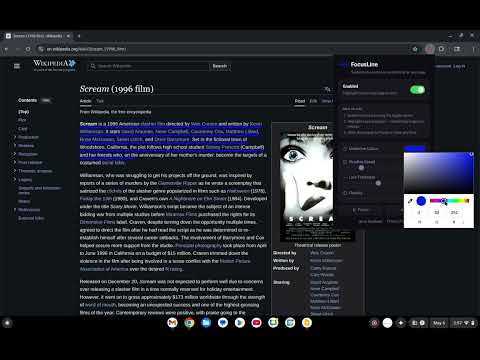Screen dimensions: 480x360
Task: Click the hue slider in the colour picker
Action: 449,200
